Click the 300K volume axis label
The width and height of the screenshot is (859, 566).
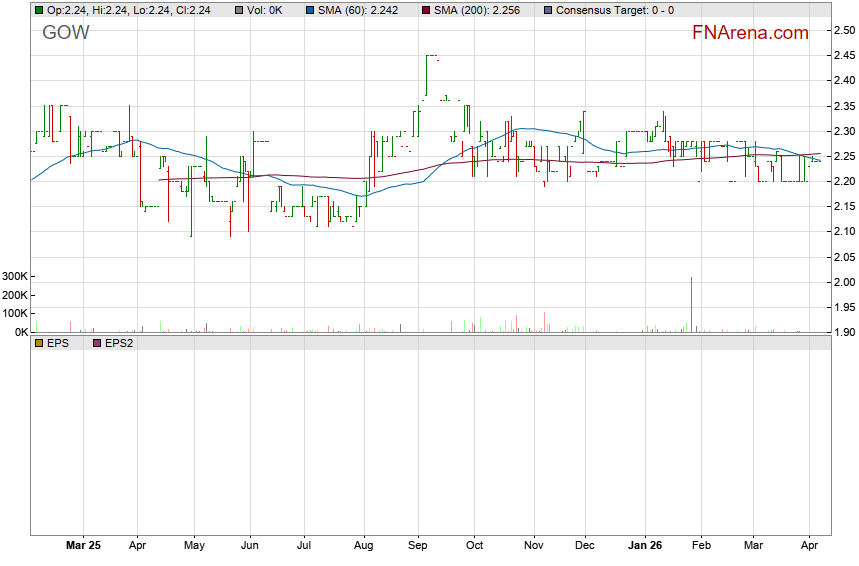(14, 277)
